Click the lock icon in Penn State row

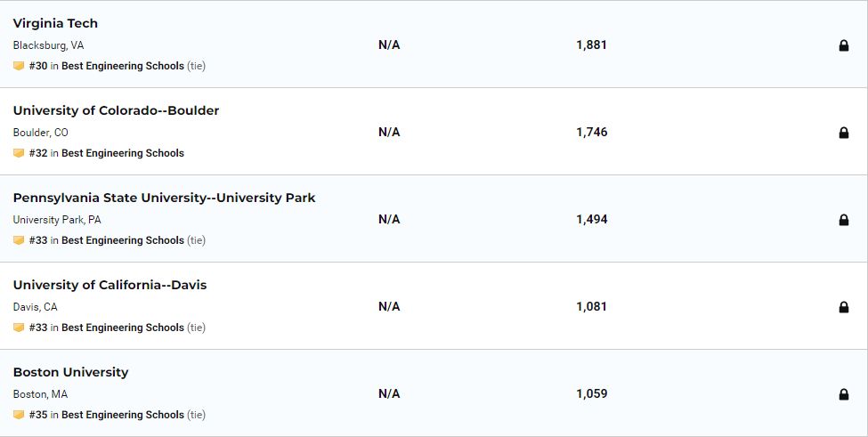click(844, 220)
